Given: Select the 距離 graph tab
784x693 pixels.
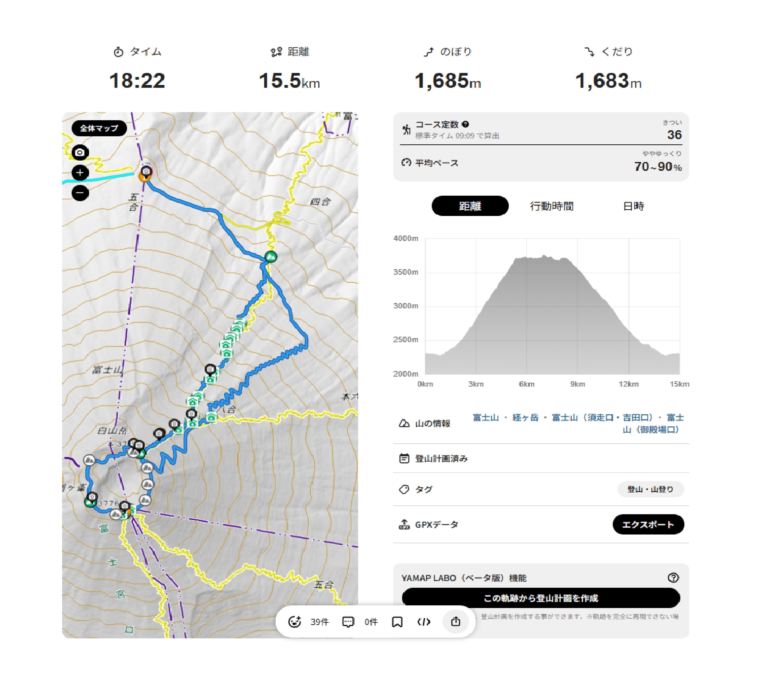Looking at the screenshot, I should [x=470, y=206].
